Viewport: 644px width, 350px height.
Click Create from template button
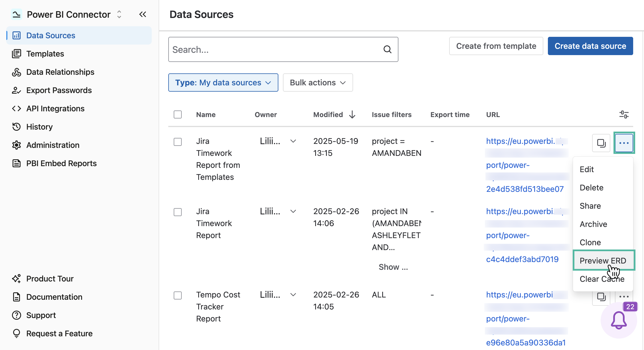496,46
